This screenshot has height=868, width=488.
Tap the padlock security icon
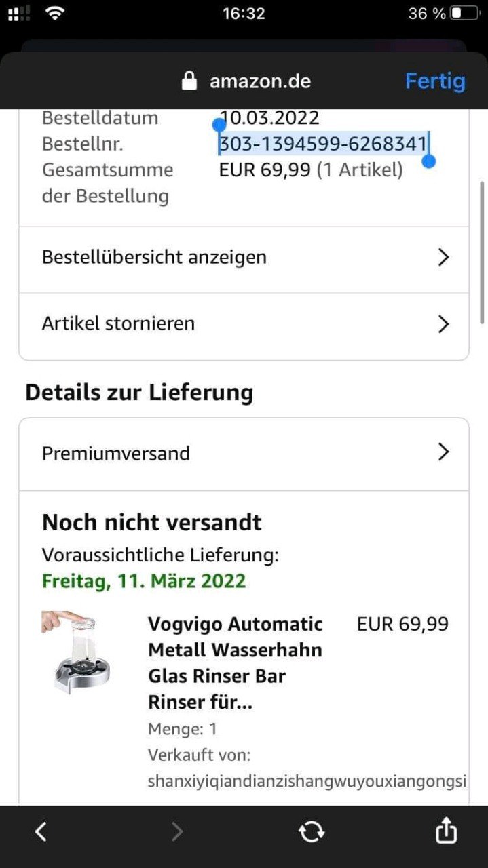(x=189, y=81)
